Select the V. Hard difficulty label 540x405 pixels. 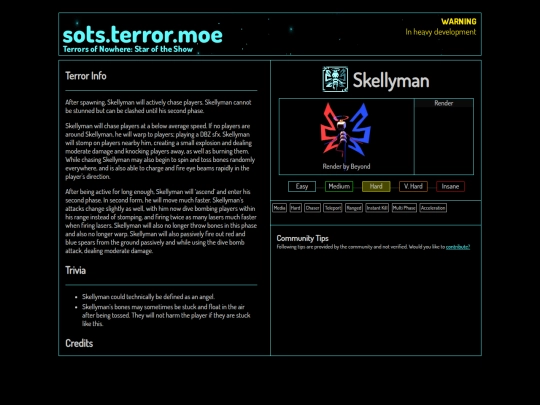(413, 186)
